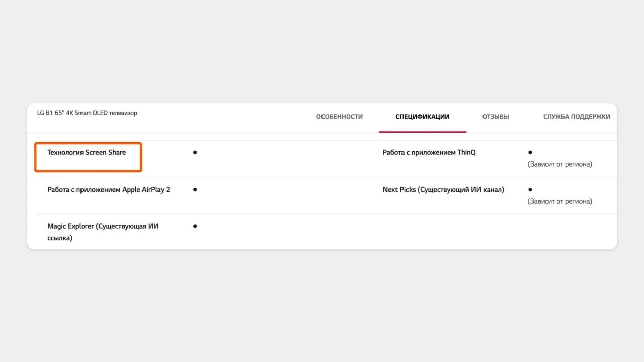644x362 pixels.
Task: Click Зависит от региона note under Next Picks
Action: [560, 201]
